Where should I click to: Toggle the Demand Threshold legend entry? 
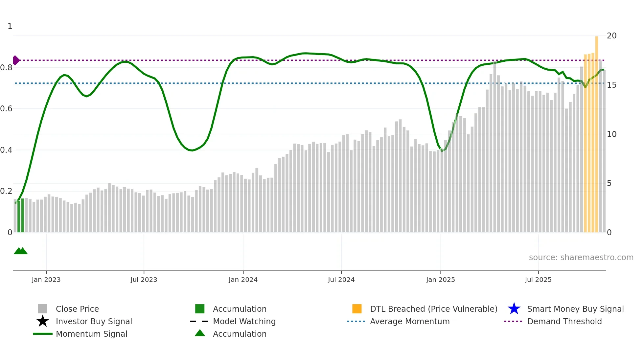(564, 321)
